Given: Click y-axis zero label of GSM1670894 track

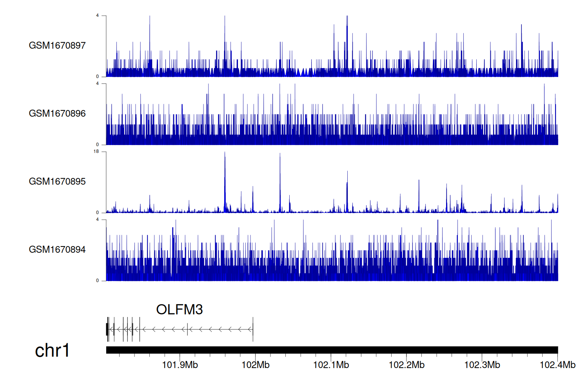Looking at the screenshot, I should [97, 281].
